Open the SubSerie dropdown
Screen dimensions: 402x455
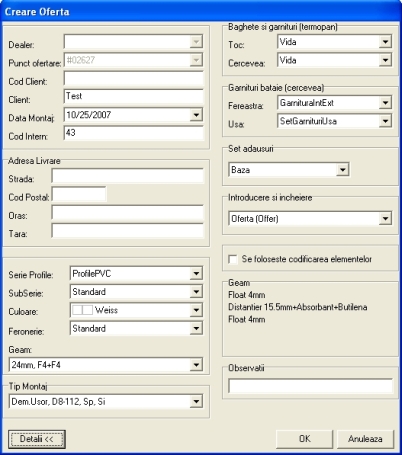coord(196,292)
